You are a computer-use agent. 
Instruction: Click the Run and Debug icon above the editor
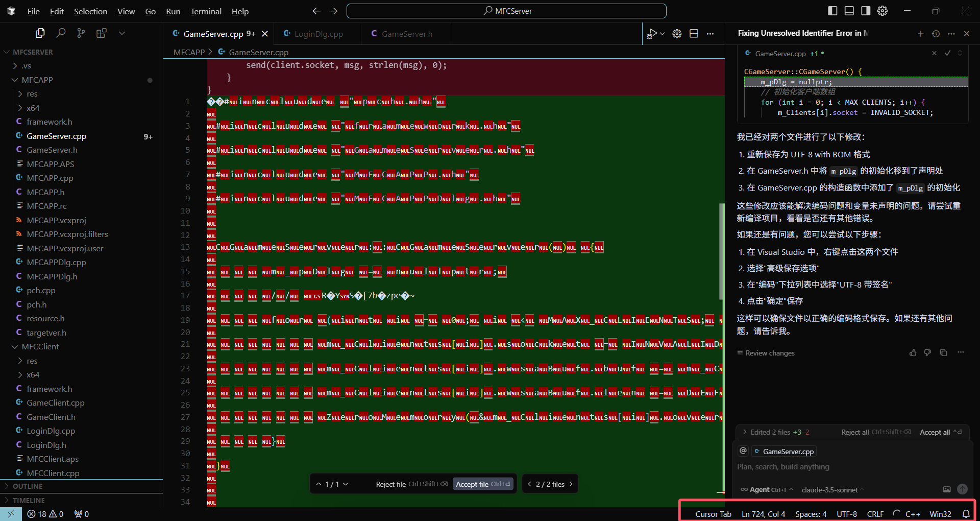tap(653, 33)
